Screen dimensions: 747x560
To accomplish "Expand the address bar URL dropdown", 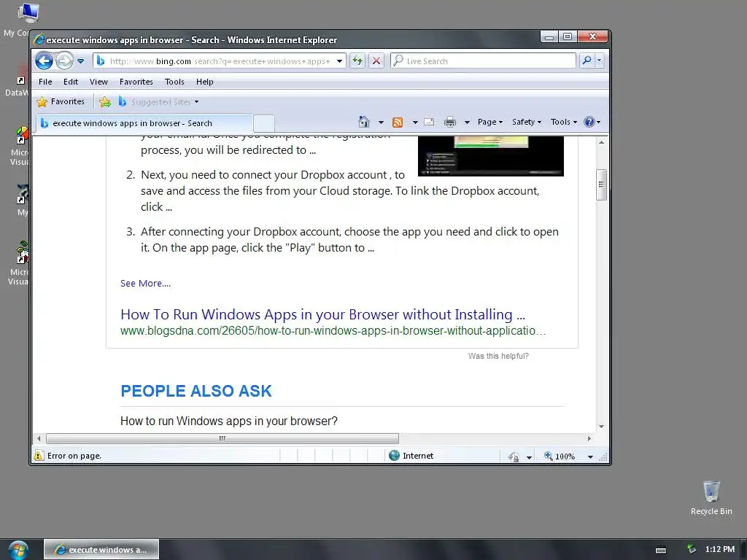I will point(339,61).
